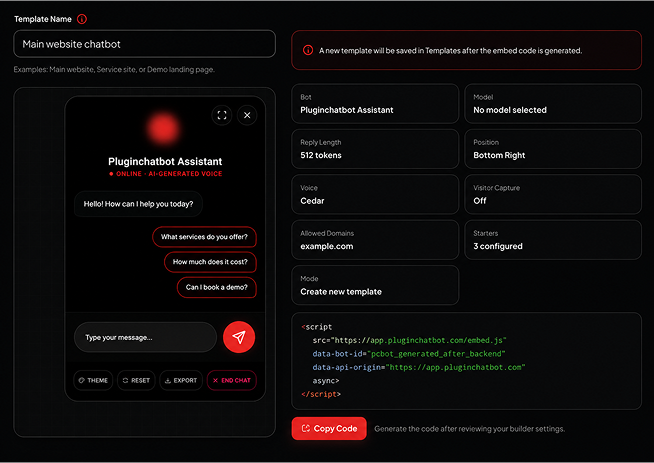Click the Mode 'Create new template' card

pyautogui.click(x=375, y=285)
